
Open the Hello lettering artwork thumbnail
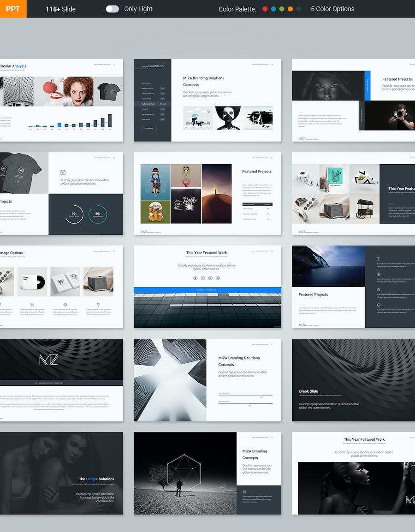186,206
